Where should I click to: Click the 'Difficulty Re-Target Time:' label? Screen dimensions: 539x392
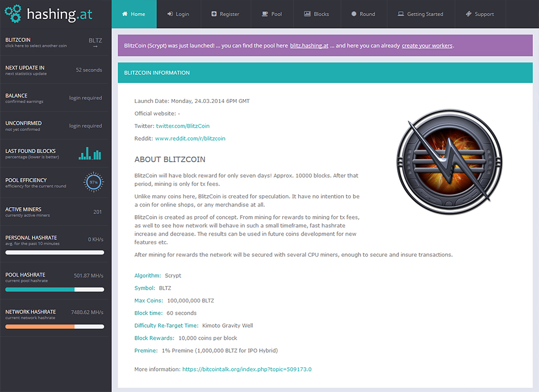coord(167,326)
